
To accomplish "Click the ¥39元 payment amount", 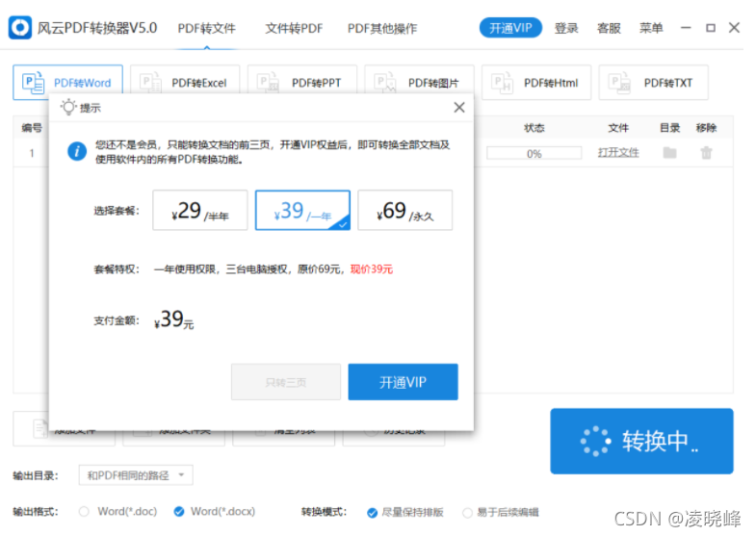I will pyautogui.click(x=174, y=319).
